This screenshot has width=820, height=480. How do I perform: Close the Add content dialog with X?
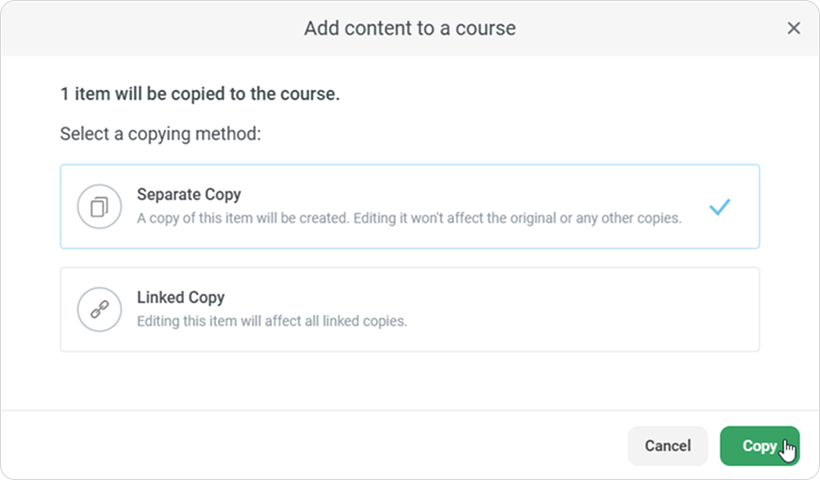tap(794, 28)
